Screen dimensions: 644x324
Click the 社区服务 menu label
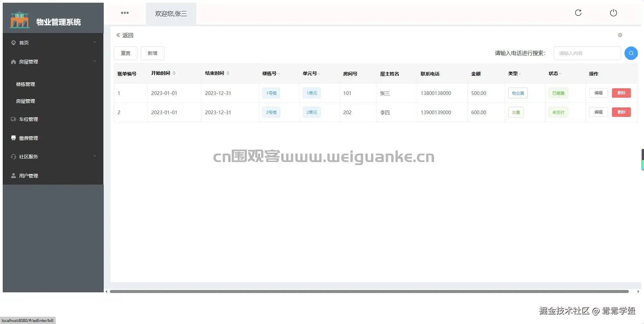click(x=29, y=157)
